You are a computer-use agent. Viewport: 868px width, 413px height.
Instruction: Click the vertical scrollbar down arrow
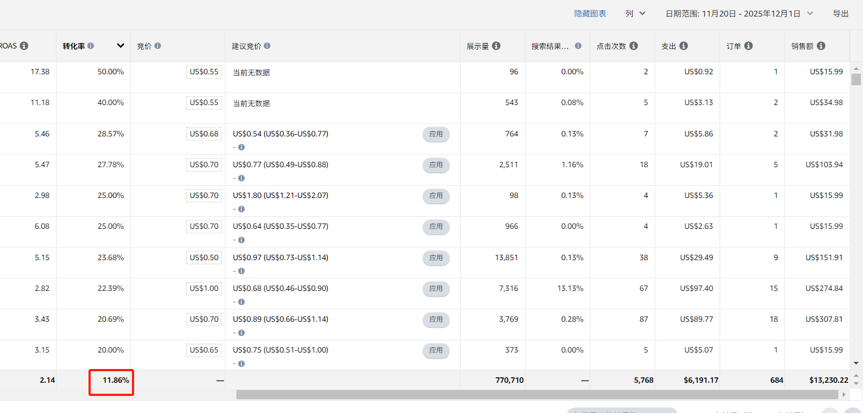(x=856, y=364)
